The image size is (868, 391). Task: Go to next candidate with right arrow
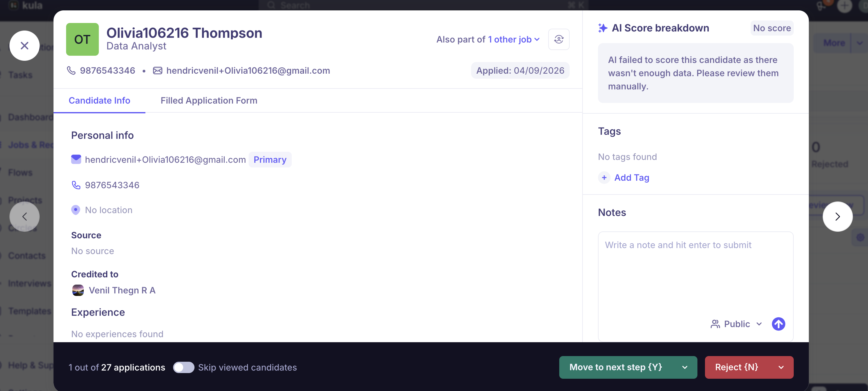(837, 216)
